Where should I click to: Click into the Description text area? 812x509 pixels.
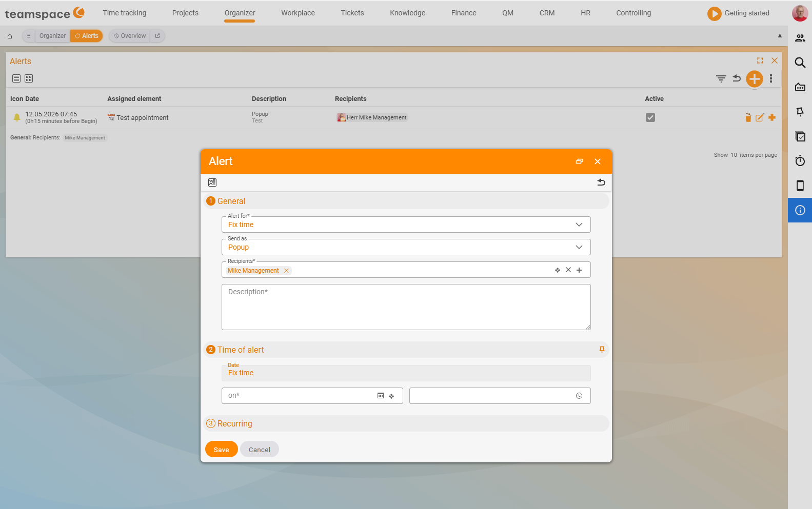click(x=406, y=307)
